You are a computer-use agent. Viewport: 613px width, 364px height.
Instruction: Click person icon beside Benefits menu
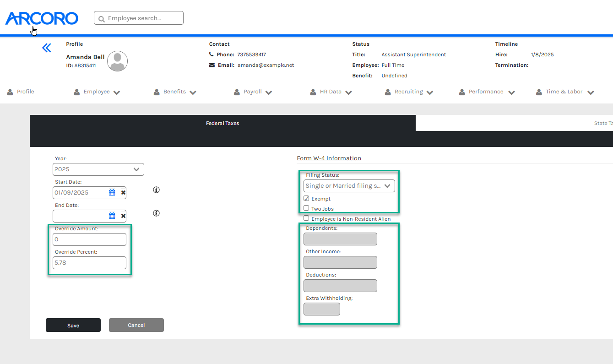(x=157, y=92)
